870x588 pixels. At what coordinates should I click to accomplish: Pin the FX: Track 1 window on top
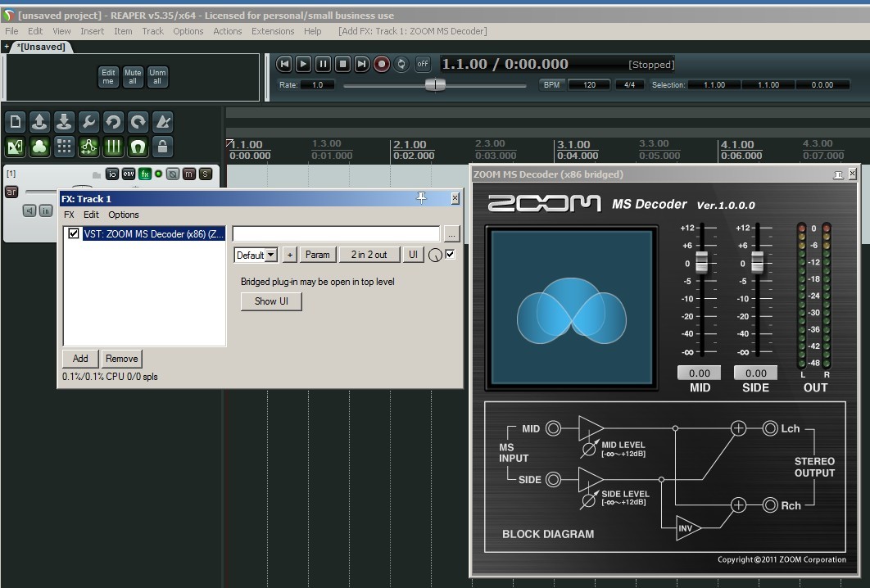click(422, 198)
